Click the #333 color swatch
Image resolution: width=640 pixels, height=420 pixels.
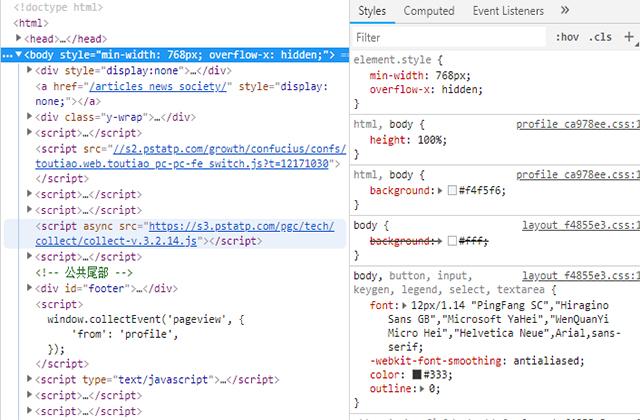[415, 374]
